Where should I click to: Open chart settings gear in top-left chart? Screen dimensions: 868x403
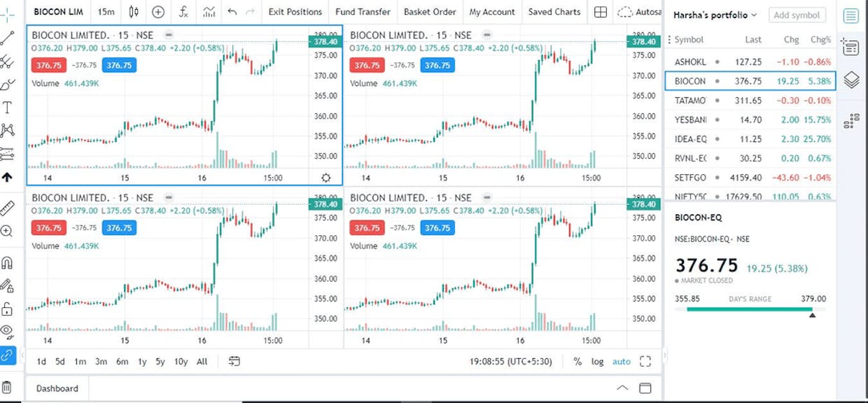(x=325, y=178)
